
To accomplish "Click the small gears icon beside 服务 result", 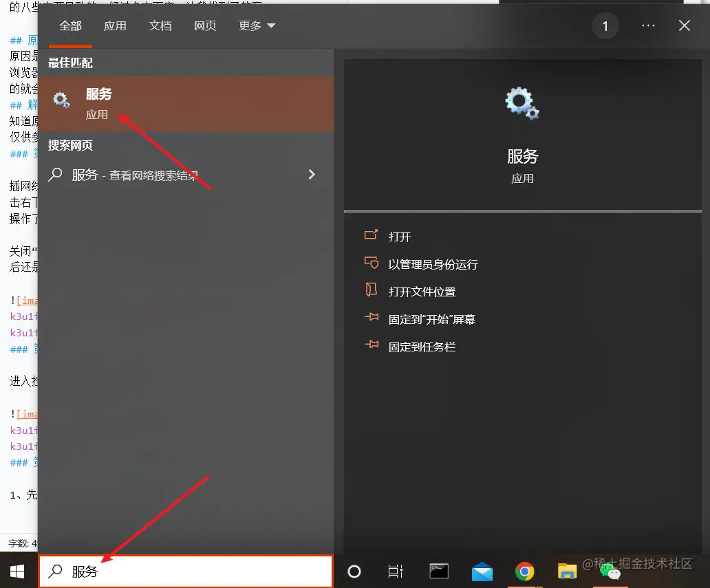I will tap(61, 100).
